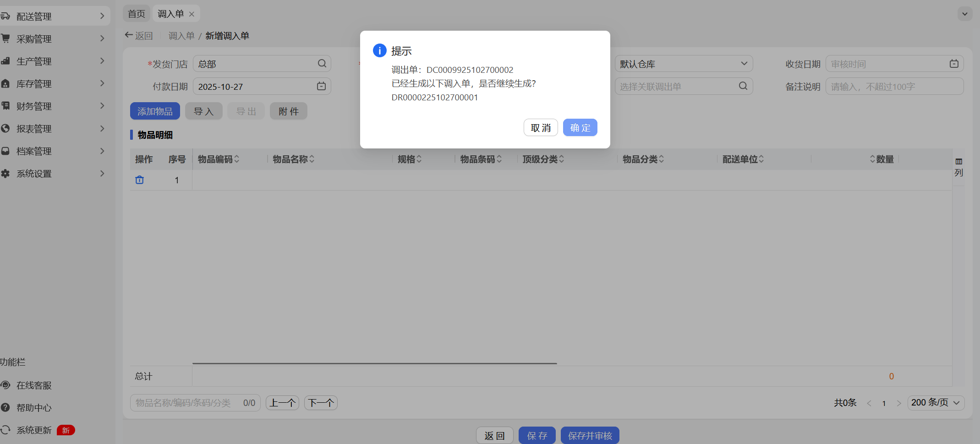Open the column settings 列 icon
The width and height of the screenshot is (980, 444).
[x=959, y=167]
